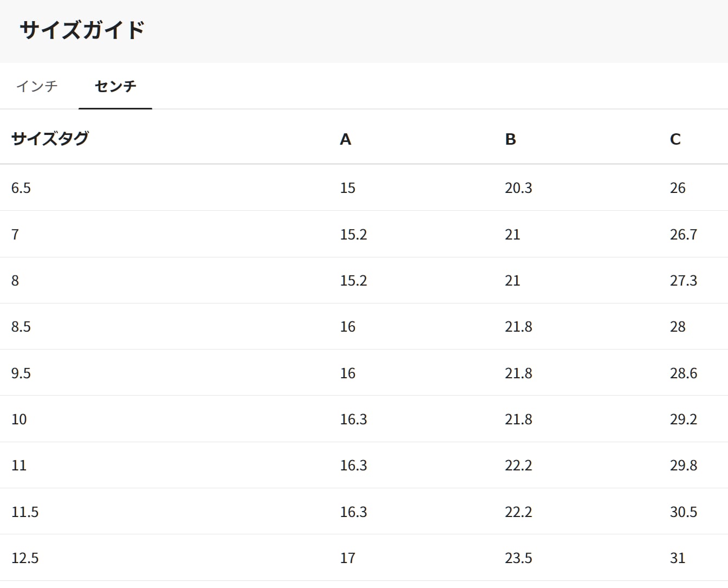Viewport: 728px width, 588px height.
Task: Click the 26.7 value in column C
Action: click(683, 235)
